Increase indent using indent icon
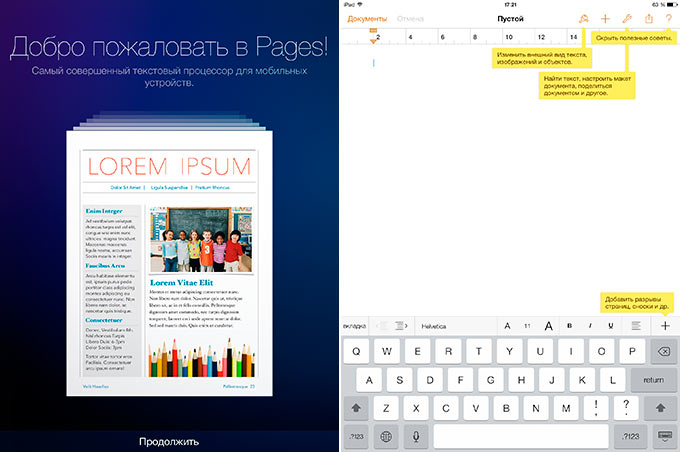Viewport: 680px width, 452px height. [x=401, y=326]
